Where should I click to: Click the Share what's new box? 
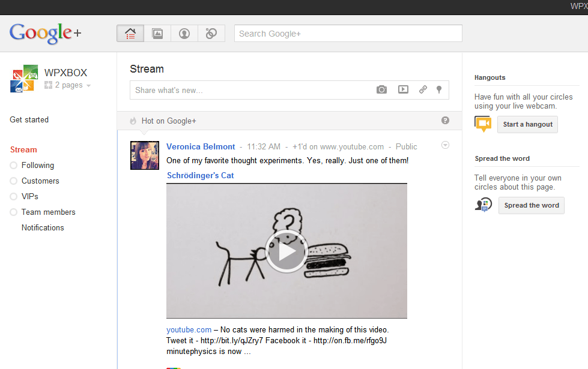pyautogui.click(x=289, y=90)
